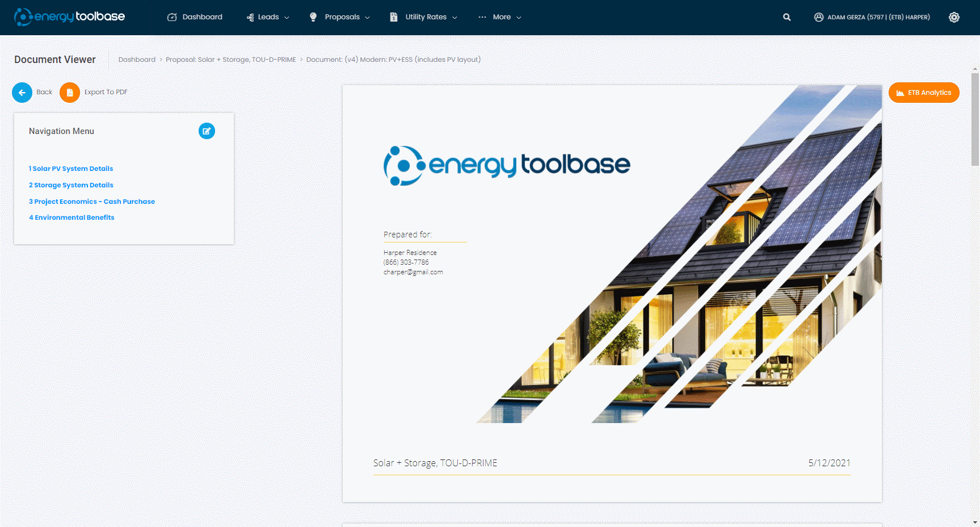Click Export To PDF label

(x=106, y=92)
